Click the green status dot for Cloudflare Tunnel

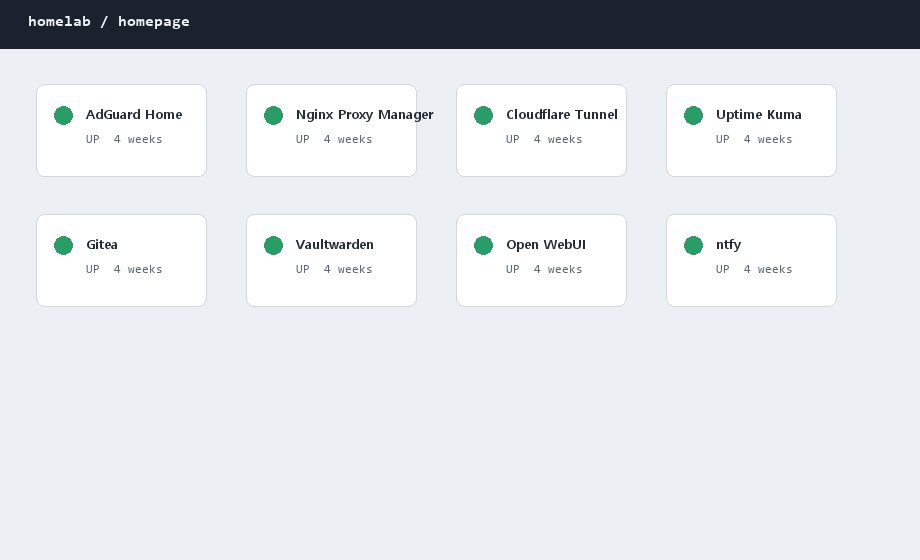tap(483, 116)
